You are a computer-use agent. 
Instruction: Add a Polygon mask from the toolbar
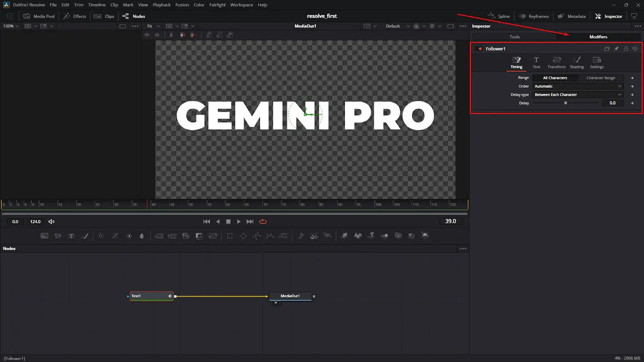coord(257,236)
